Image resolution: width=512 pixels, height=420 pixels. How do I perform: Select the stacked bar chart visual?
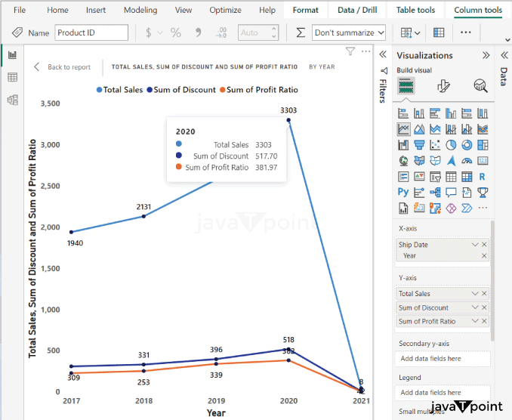403,113
